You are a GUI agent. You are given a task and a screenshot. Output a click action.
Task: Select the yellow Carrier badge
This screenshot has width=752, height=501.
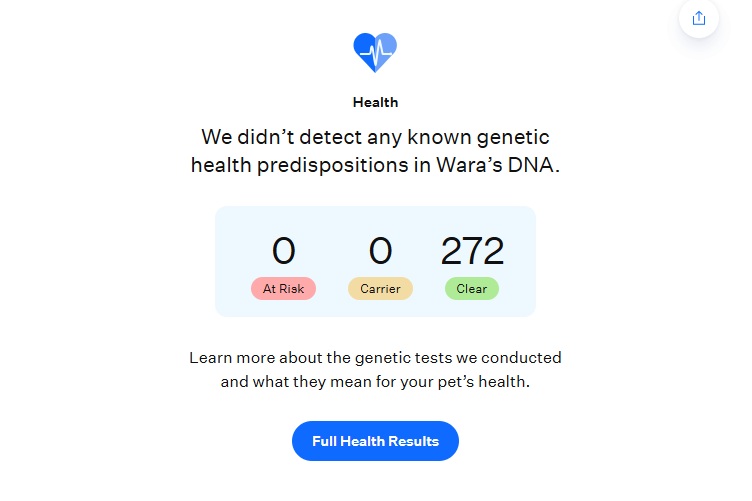(380, 289)
